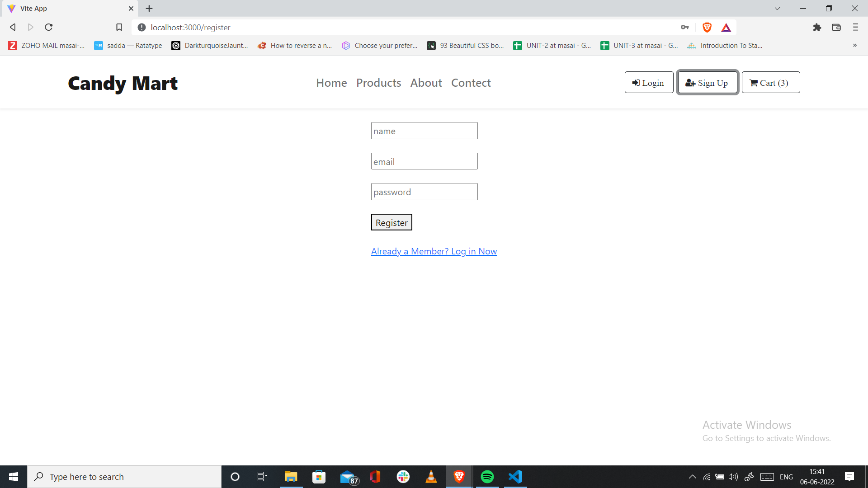Select the About nav item
The width and height of the screenshot is (868, 488).
(426, 83)
